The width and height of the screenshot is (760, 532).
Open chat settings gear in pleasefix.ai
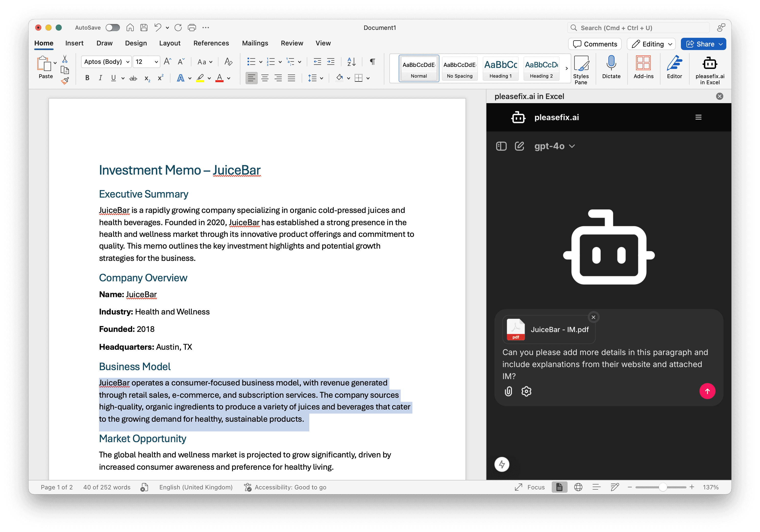pyautogui.click(x=526, y=391)
